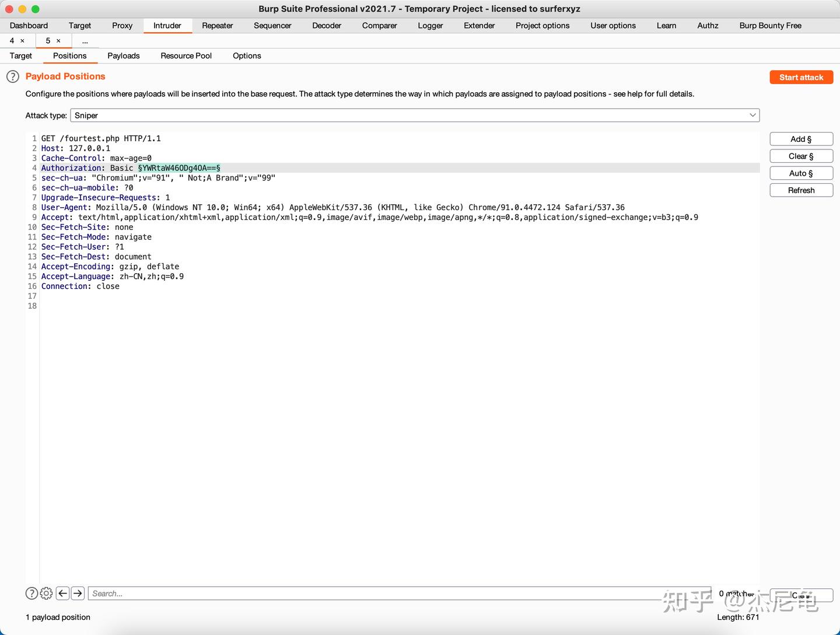Click the "1 payload position" status text
840x635 pixels.
tap(58, 617)
